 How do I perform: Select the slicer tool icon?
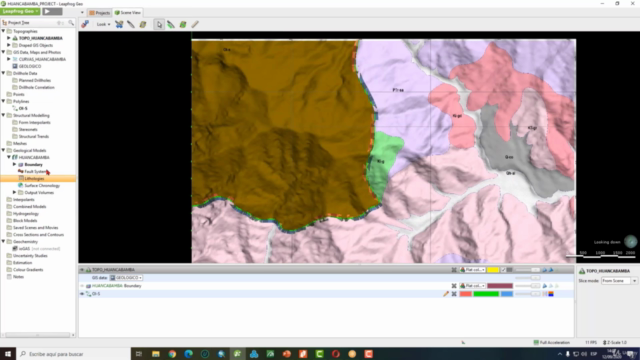119,24
